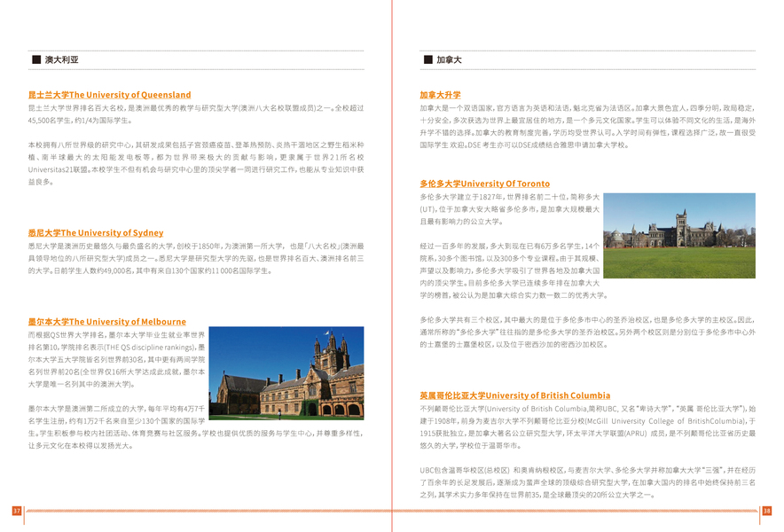Select the line beginning 1915获批独立
The width and height of the screenshot is (784, 532).
587,434
